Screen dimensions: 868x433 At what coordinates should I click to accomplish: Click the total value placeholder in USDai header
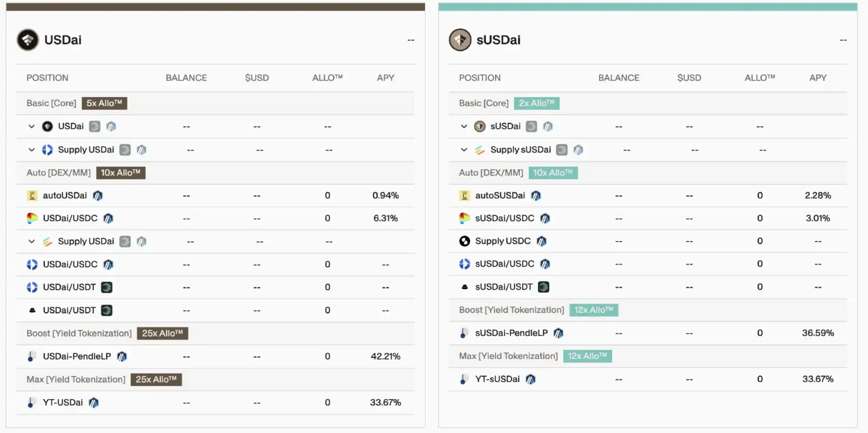(x=411, y=40)
